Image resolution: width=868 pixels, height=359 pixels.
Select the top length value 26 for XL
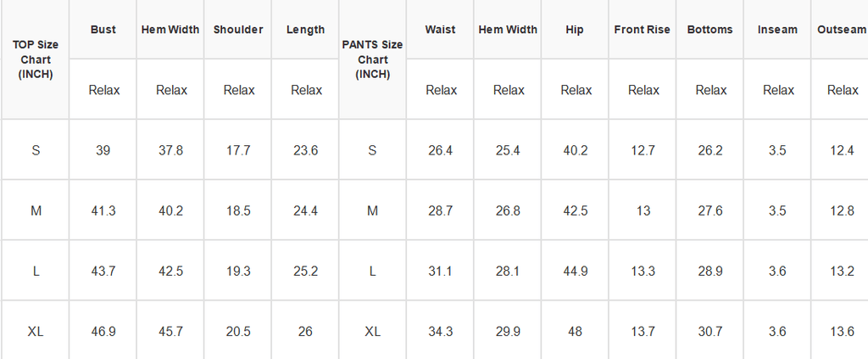pos(305,331)
